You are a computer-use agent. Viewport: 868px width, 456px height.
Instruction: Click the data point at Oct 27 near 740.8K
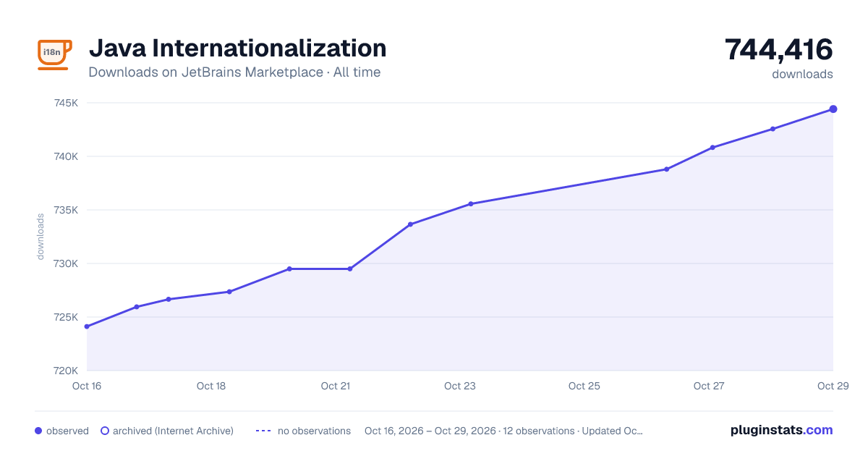(712, 148)
